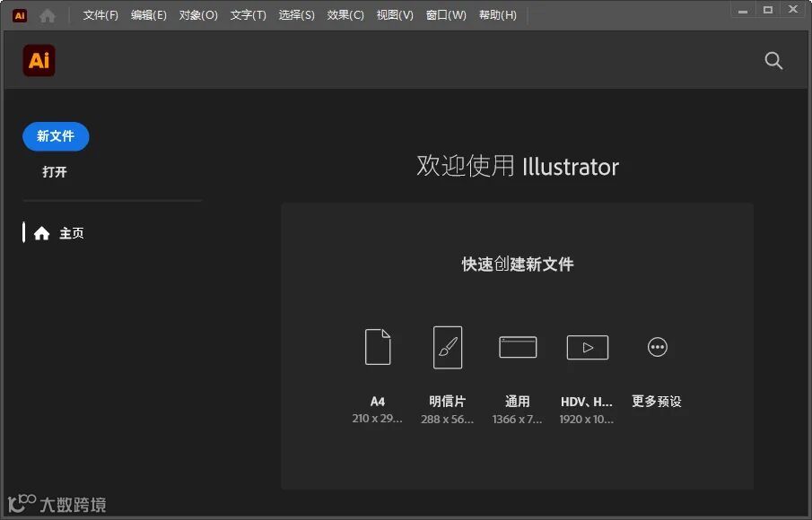Screen dimensions: 812x520
Task: Click the 快速创建新文件 heading
Action: (518, 264)
